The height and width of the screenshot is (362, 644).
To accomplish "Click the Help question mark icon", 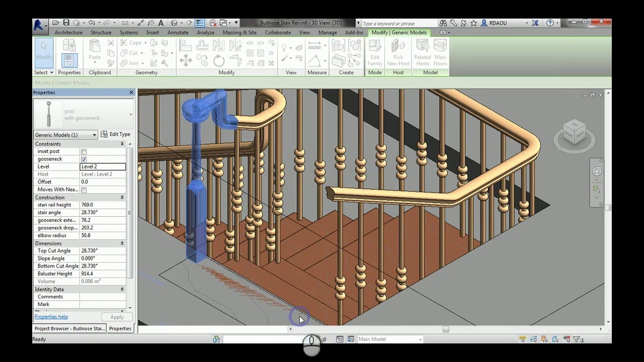I will tap(550, 23).
